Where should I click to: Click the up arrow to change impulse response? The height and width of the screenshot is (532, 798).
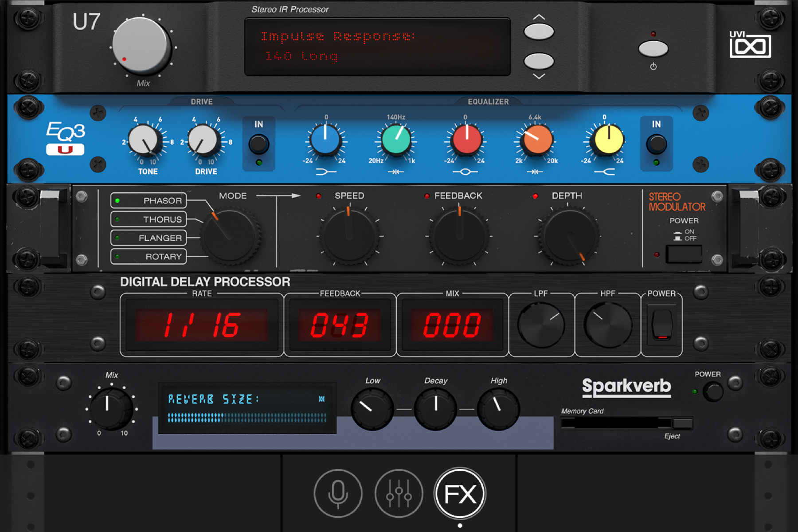[539, 30]
